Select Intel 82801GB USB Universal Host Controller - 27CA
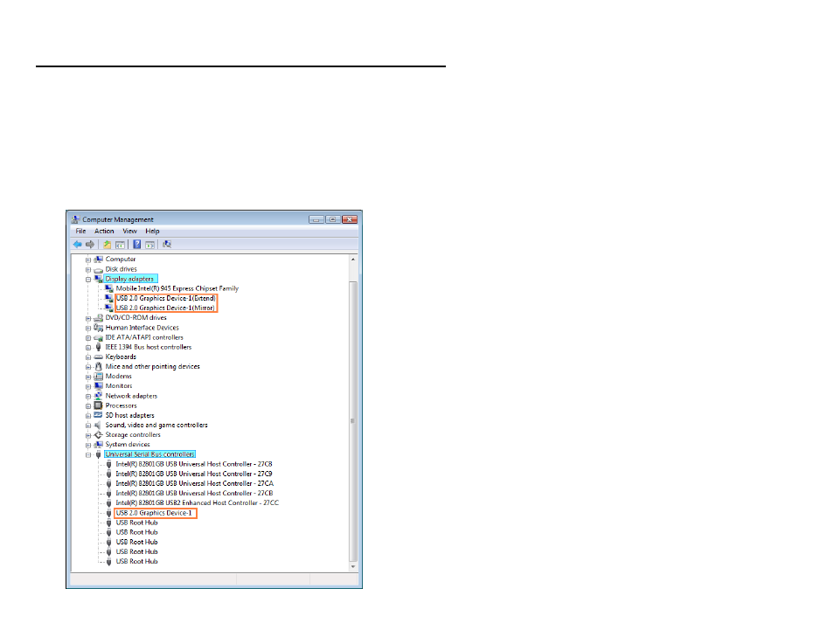 tap(195, 483)
